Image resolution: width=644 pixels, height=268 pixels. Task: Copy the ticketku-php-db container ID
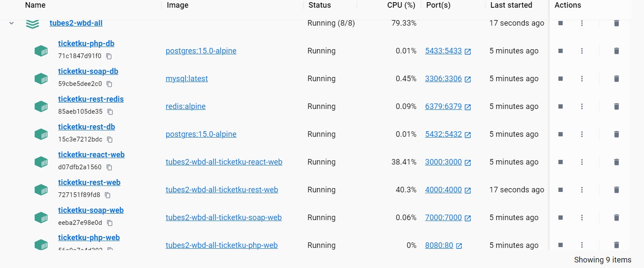109,56
